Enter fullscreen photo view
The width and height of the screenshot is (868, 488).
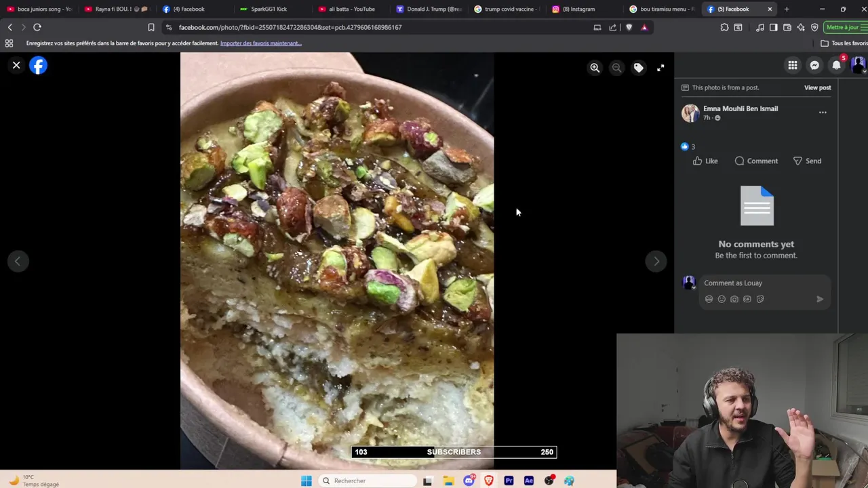[x=660, y=68]
